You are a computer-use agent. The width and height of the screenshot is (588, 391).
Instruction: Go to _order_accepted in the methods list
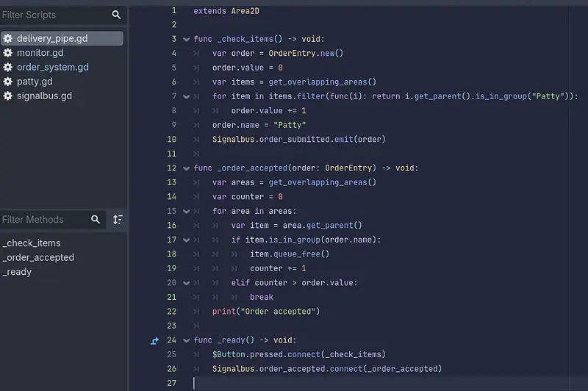click(38, 257)
